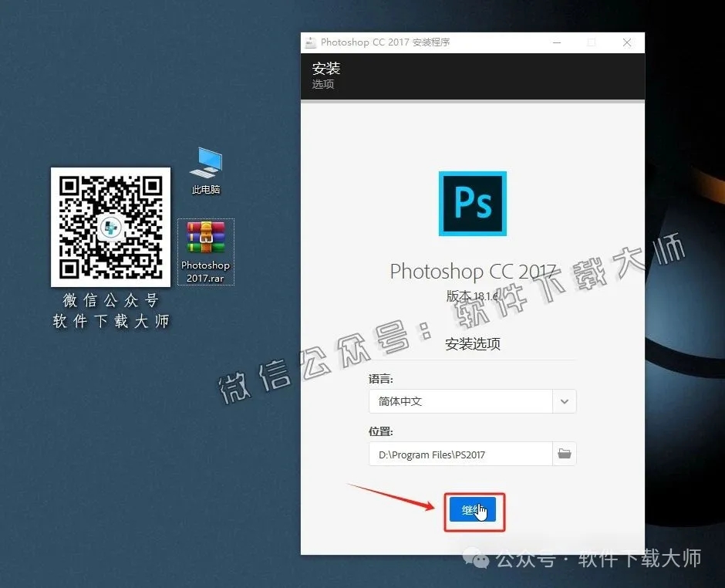The width and height of the screenshot is (725, 588).
Task: Minimize the installer window
Action: pos(557,42)
